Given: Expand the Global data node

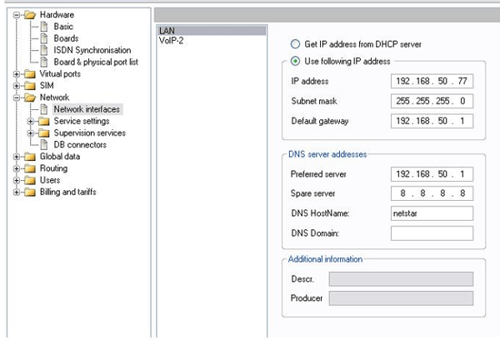Looking at the screenshot, I should click(x=16, y=157).
